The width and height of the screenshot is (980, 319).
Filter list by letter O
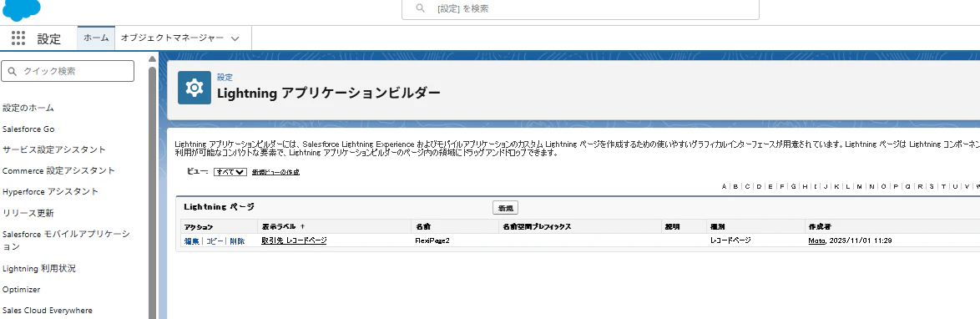884,186
